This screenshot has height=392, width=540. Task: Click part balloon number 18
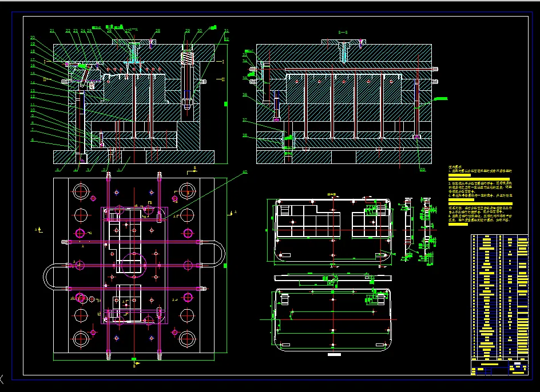coord(33,51)
